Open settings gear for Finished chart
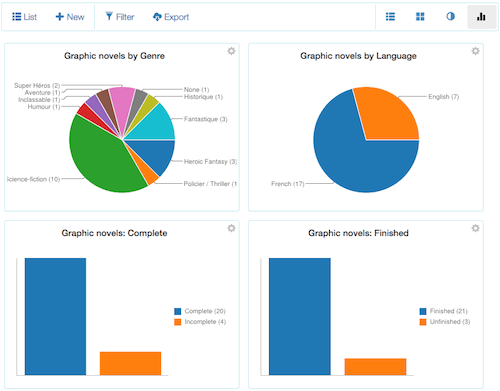This screenshot has width=500, height=391. [475, 228]
